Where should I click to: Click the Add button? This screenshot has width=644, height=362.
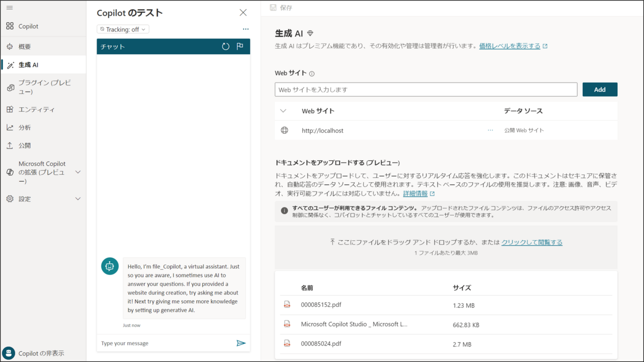[x=600, y=90]
